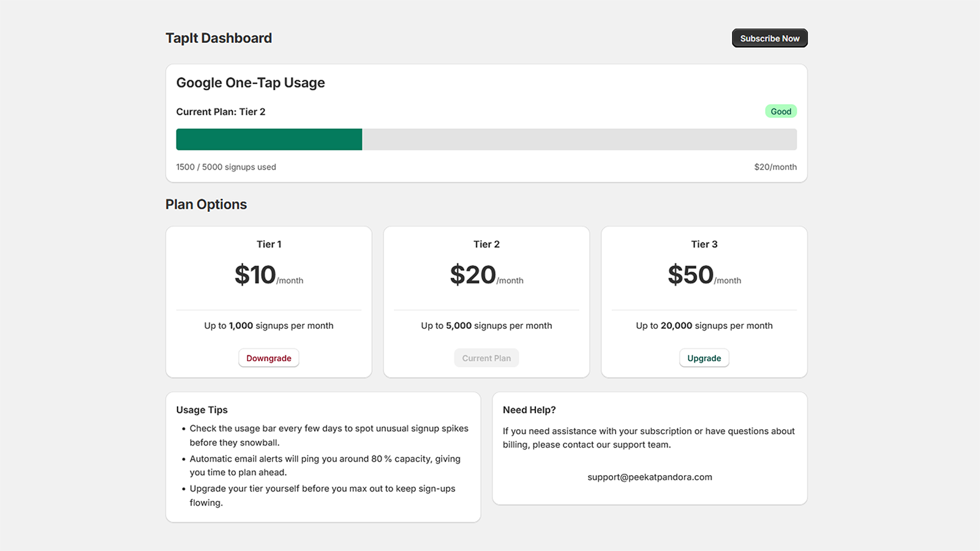Click the Upgrade button on Tier 3

pyautogui.click(x=704, y=358)
